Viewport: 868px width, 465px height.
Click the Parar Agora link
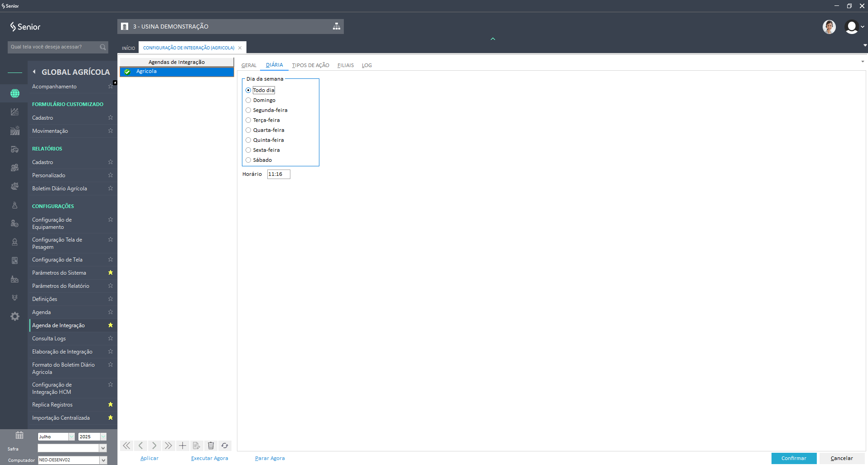click(270, 458)
